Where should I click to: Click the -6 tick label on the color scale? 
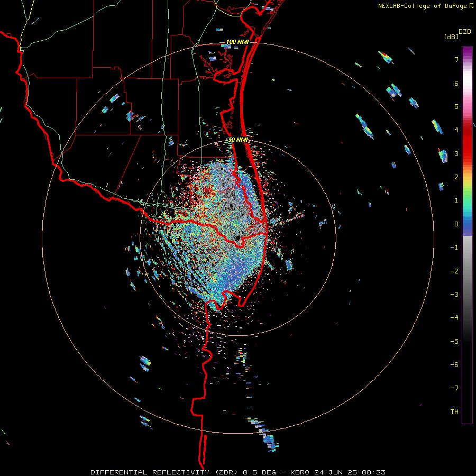[x=454, y=365]
